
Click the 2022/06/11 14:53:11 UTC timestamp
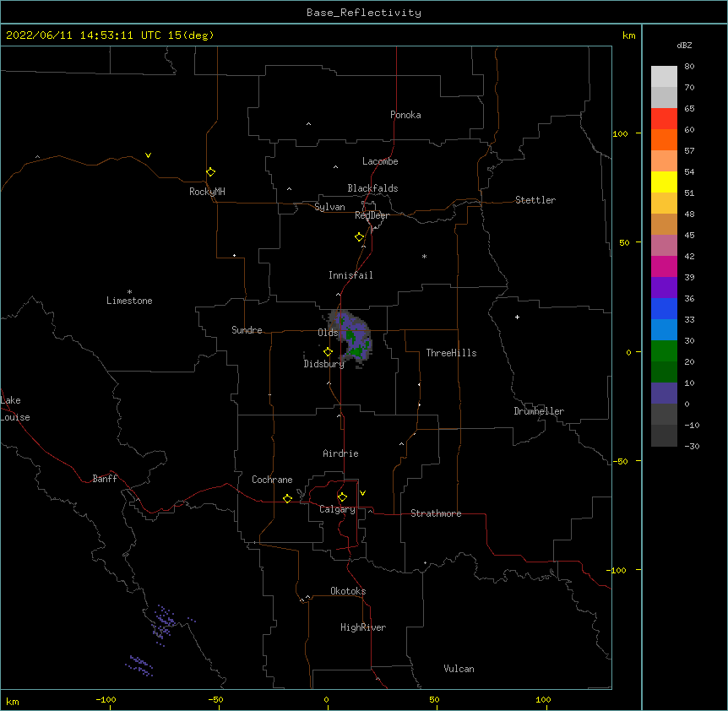click(110, 35)
